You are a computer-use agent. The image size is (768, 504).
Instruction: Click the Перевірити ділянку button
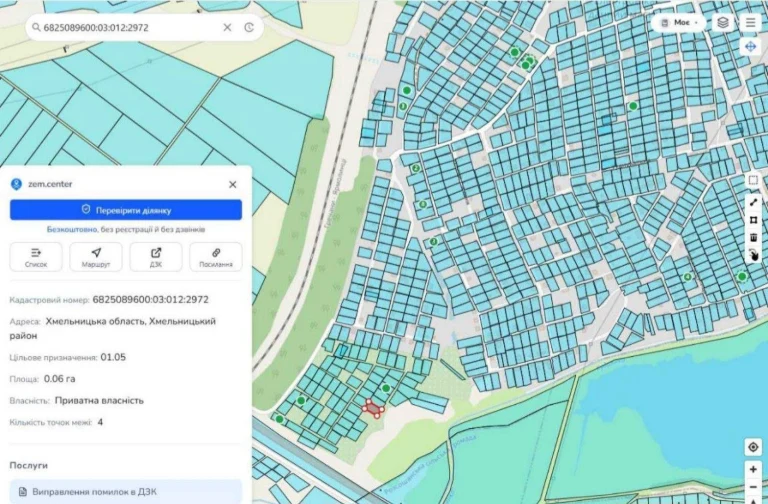pos(126,210)
